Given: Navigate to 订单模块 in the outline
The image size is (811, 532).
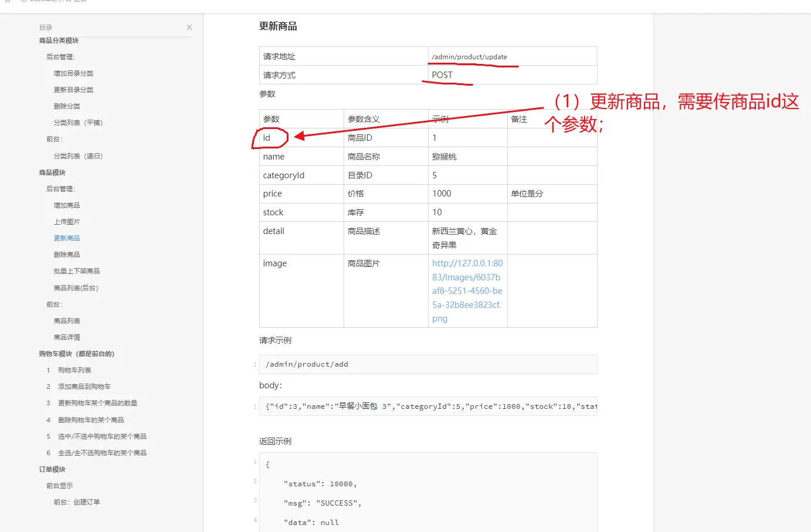Looking at the screenshot, I should [x=52, y=469].
